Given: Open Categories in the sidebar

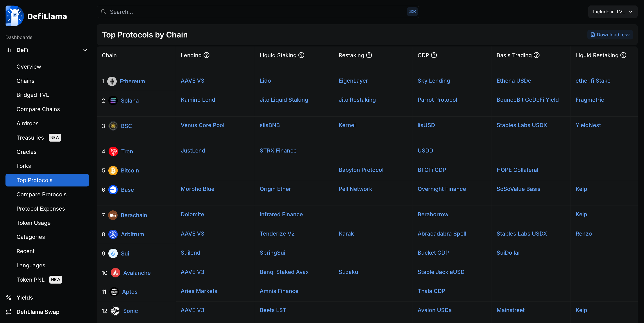Looking at the screenshot, I should click(x=31, y=237).
